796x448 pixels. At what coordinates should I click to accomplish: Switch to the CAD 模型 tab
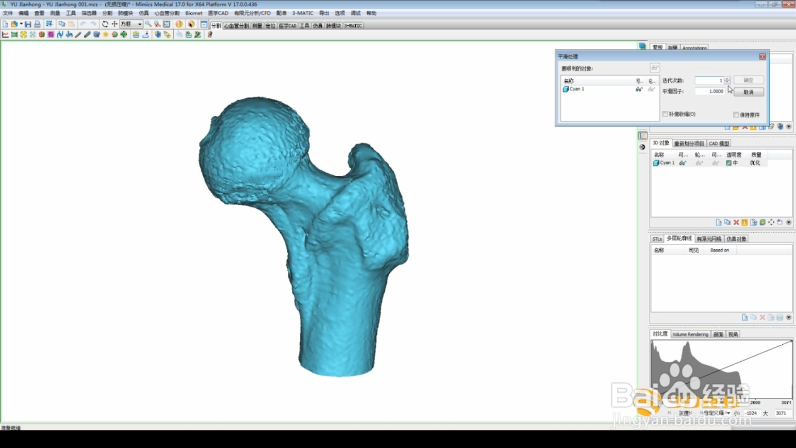[719, 143]
